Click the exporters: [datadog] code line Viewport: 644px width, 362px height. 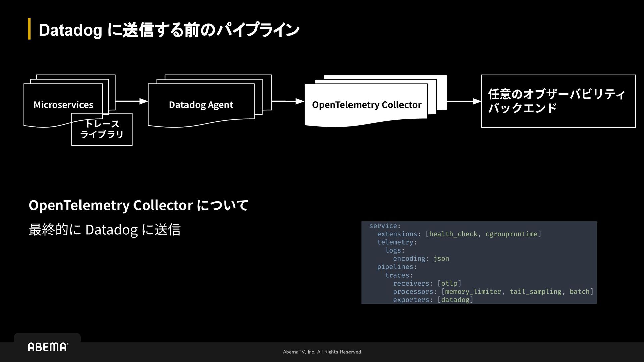click(x=433, y=300)
